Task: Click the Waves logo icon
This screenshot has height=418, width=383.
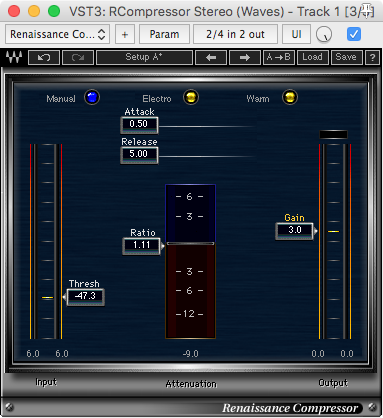Action: click(14, 57)
